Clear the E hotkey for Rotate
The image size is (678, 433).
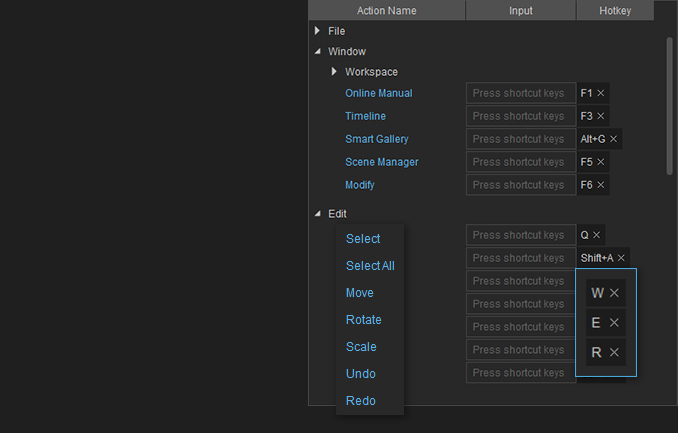614,323
